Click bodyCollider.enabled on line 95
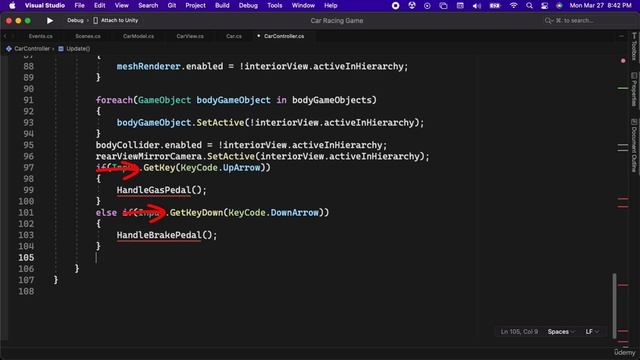Viewport: 640px width, 360px height. tap(149, 145)
